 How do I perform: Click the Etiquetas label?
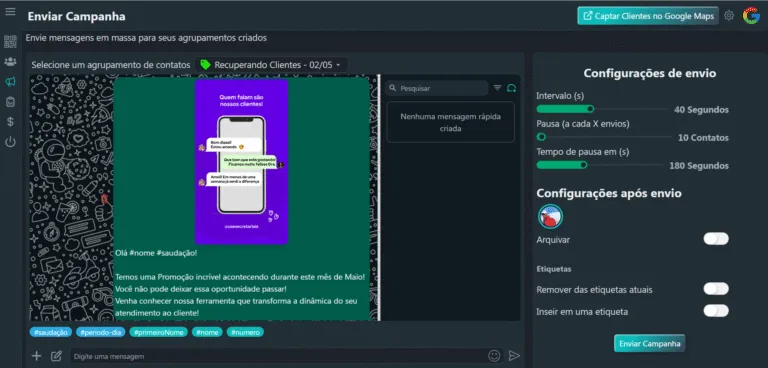point(553,269)
